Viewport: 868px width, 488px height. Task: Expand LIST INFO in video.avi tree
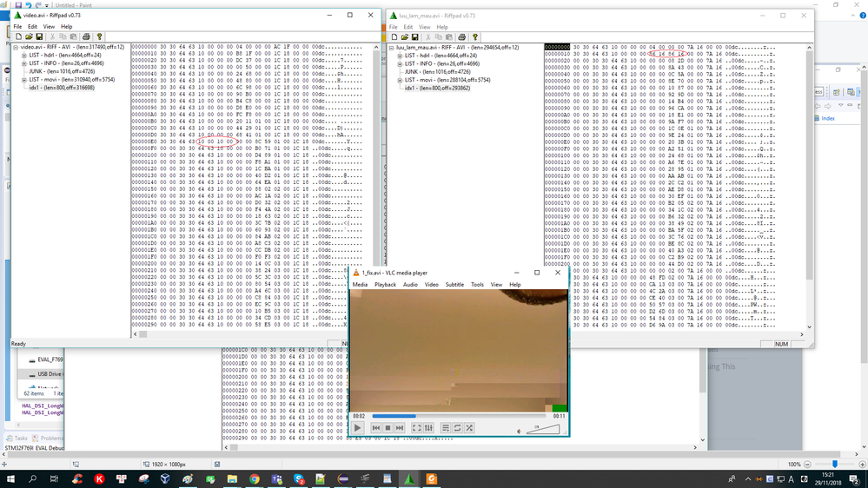23,63
